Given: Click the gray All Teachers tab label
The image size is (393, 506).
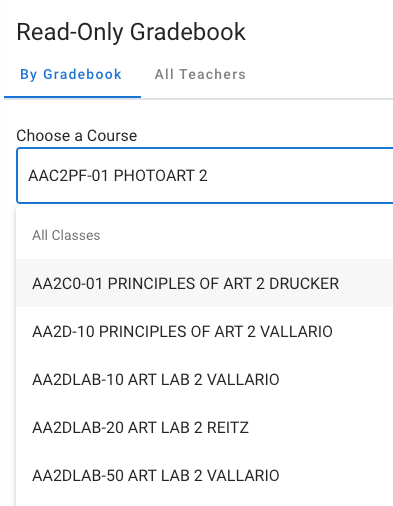Looking at the screenshot, I should (200, 74).
